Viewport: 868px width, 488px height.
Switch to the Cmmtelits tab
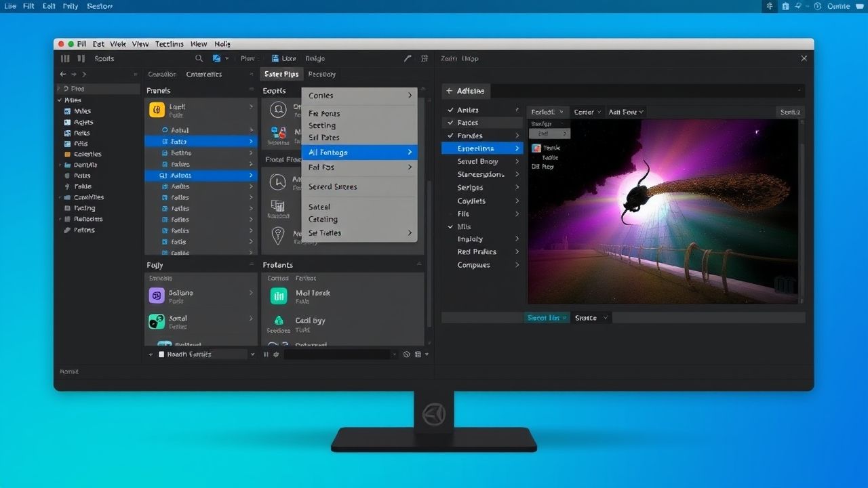[204, 75]
